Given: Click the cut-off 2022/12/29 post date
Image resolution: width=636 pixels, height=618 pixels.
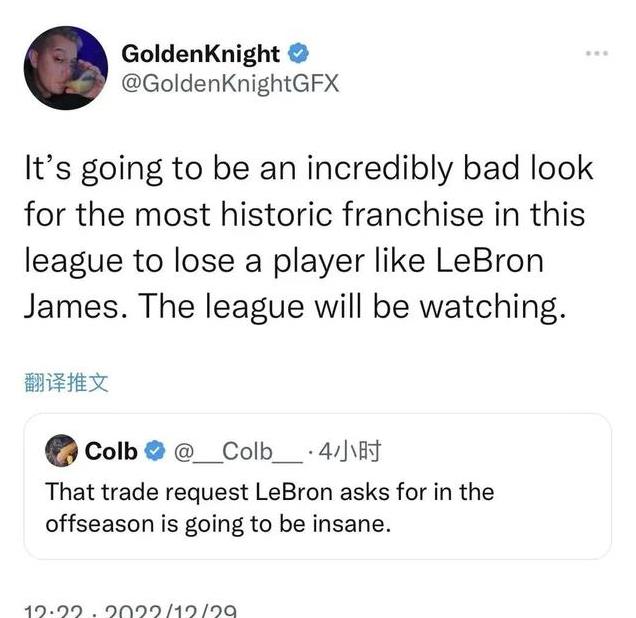Looking at the screenshot, I should click(x=170, y=611).
